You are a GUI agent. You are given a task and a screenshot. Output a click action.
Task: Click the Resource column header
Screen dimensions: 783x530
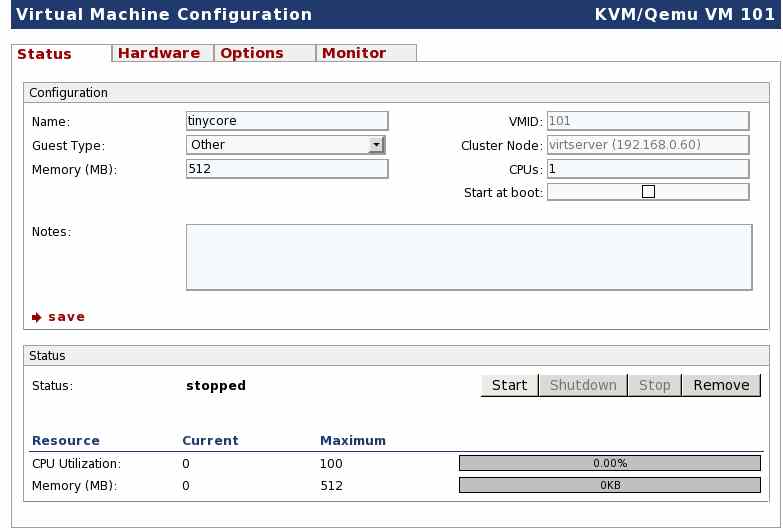tap(66, 441)
